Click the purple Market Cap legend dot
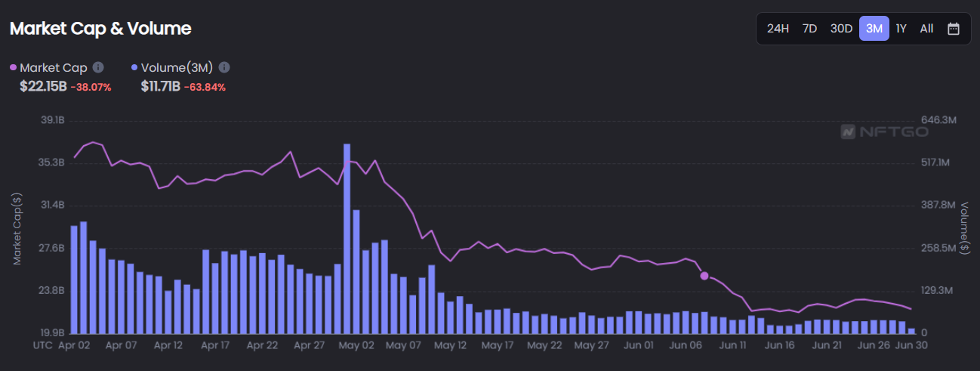980x371 pixels. (14, 67)
